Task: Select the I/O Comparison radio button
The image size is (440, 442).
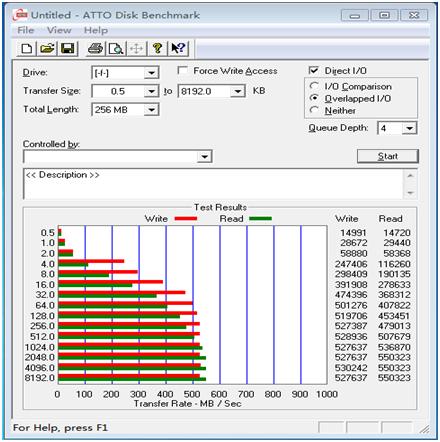Action: click(314, 86)
